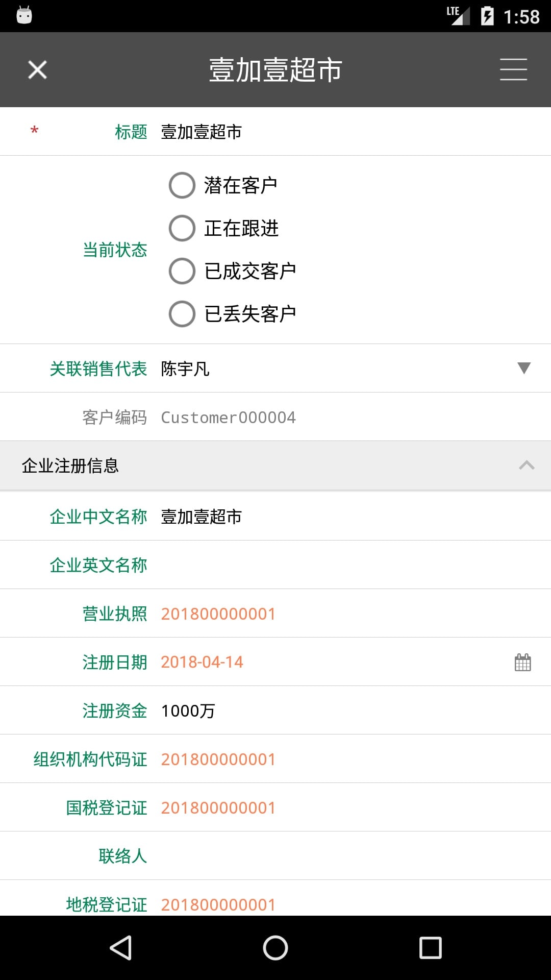Viewport: 551px width, 980px height.
Task: Choose 已成交客户 status
Action: (182, 271)
